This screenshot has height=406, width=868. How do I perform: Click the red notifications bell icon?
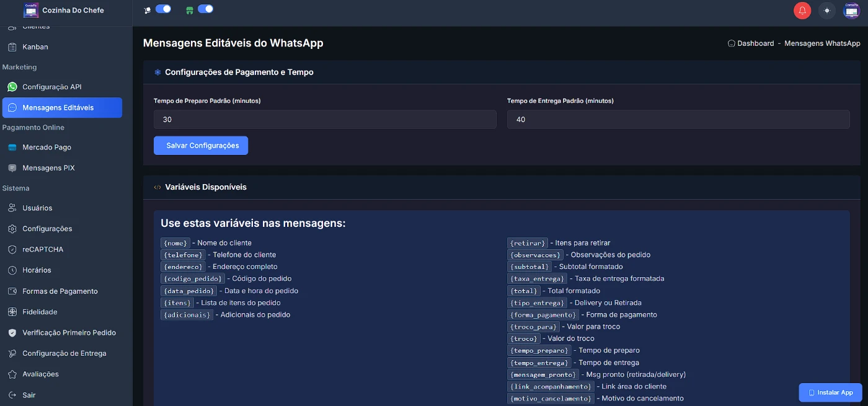[802, 11]
